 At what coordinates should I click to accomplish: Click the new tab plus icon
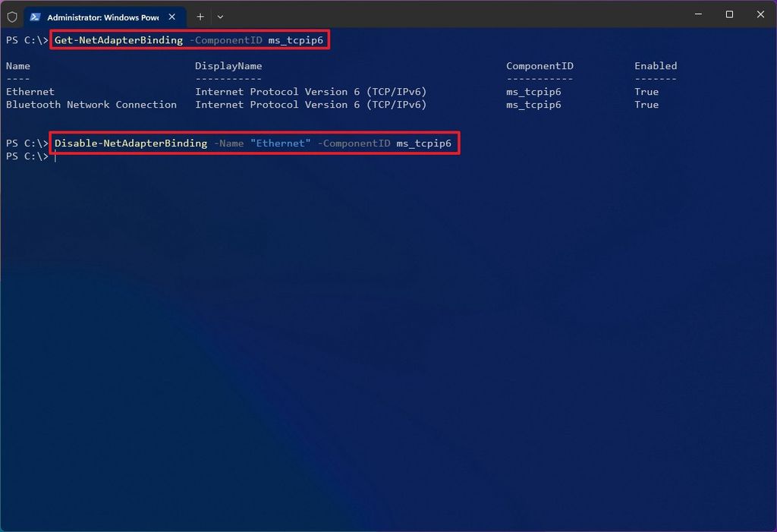pyautogui.click(x=199, y=17)
